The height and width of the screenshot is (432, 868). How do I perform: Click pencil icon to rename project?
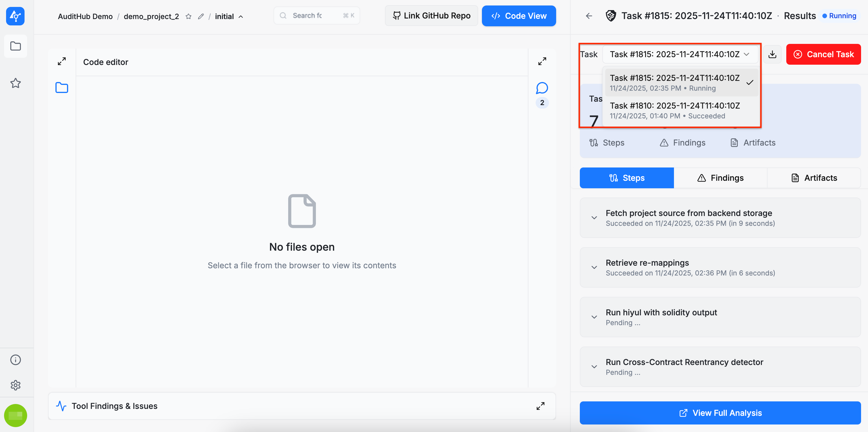[x=201, y=16]
